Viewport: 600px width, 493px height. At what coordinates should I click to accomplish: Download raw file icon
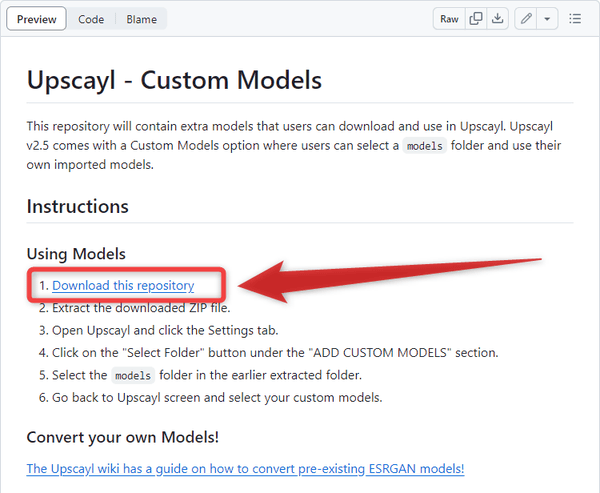(x=497, y=18)
